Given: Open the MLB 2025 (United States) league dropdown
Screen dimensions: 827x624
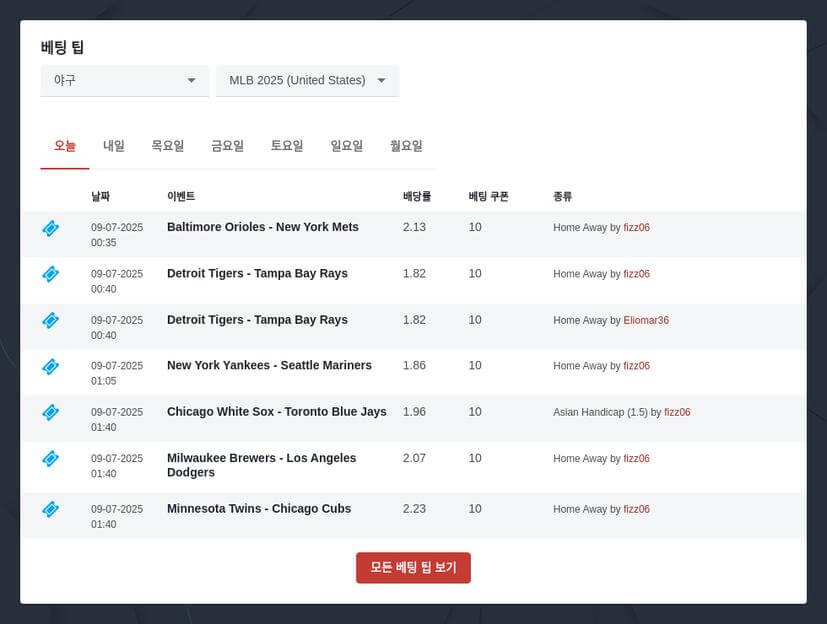Looking at the screenshot, I should [x=307, y=81].
